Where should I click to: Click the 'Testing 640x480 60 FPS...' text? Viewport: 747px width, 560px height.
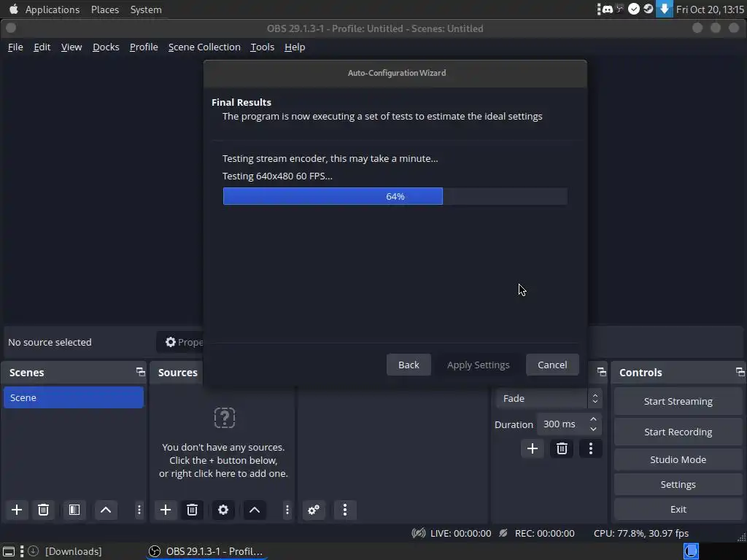click(277, 176)
